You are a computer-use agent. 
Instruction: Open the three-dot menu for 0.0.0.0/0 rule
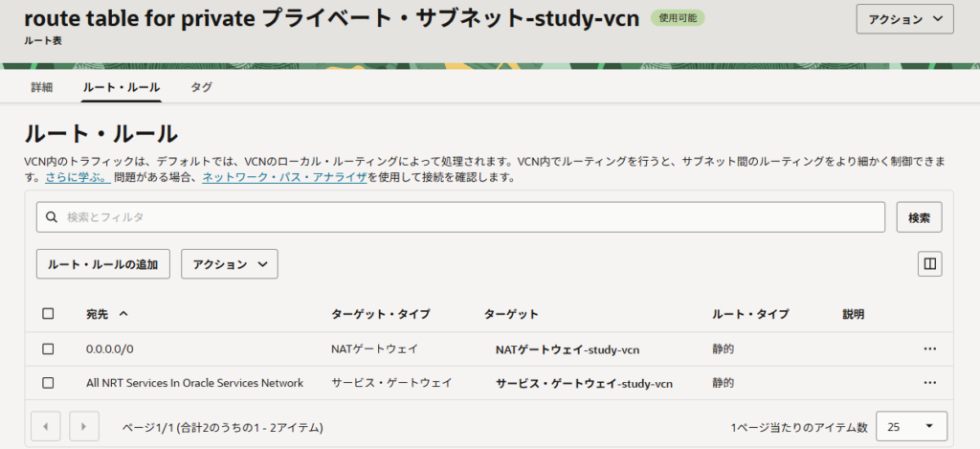click(929, 349)
